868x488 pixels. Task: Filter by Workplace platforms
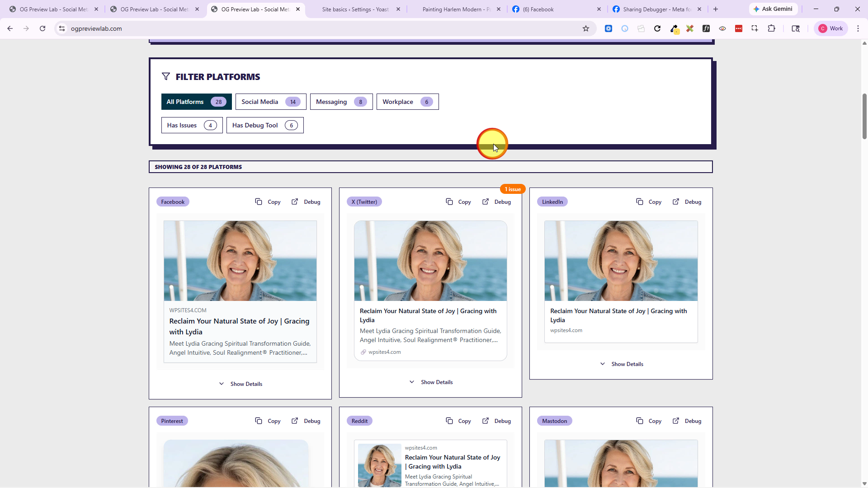point(408,102)
